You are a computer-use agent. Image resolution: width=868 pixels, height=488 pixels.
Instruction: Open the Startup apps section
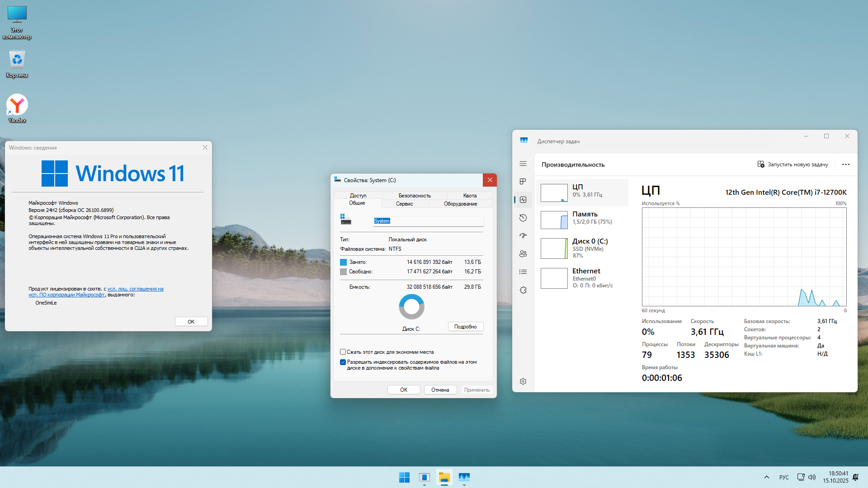[x=523, y=235]
